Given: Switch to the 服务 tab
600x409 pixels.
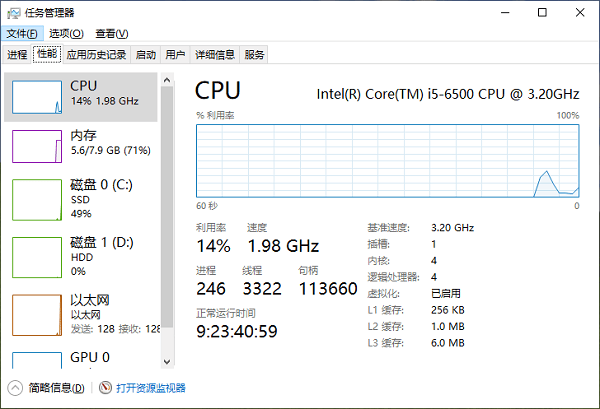Looking at the screenshot, I should 255,55.
